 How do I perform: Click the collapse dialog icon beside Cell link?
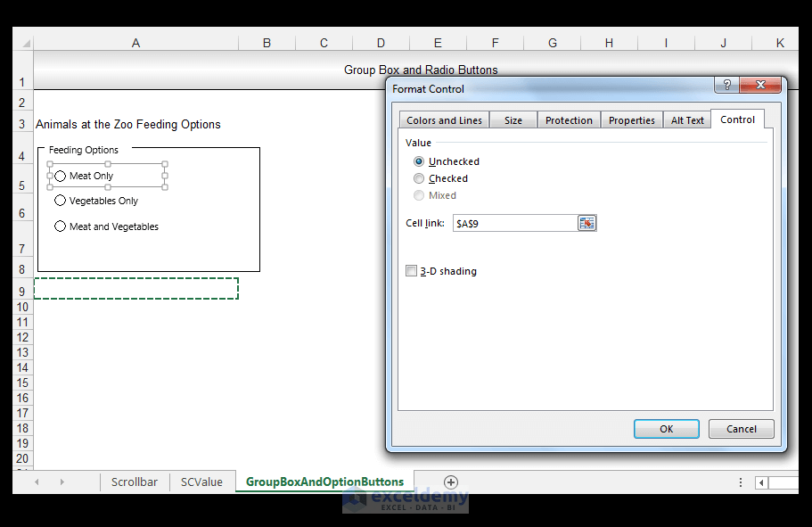click(x=586, y=223)
